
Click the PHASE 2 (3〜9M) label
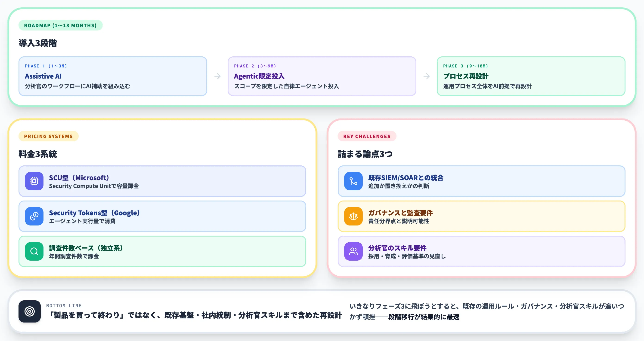pyautogui.click(x=255, y=66)
